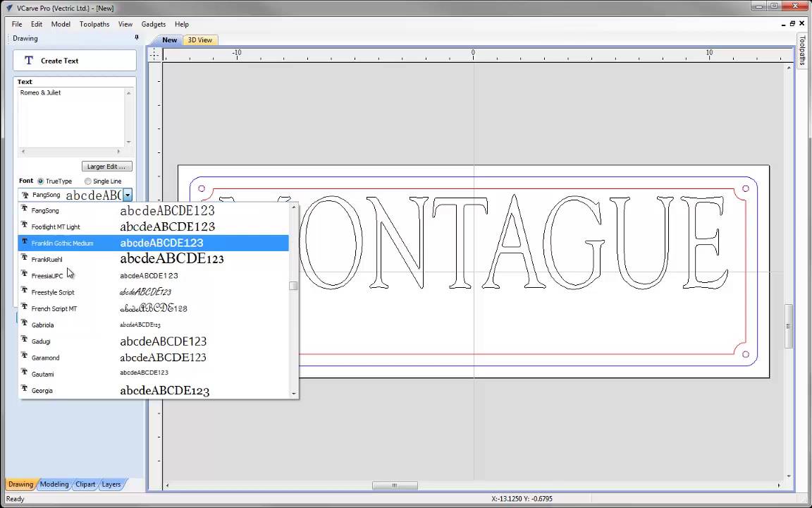Choose Garamond font in list
Screen dimensions: 812x508
click(153, 358)
